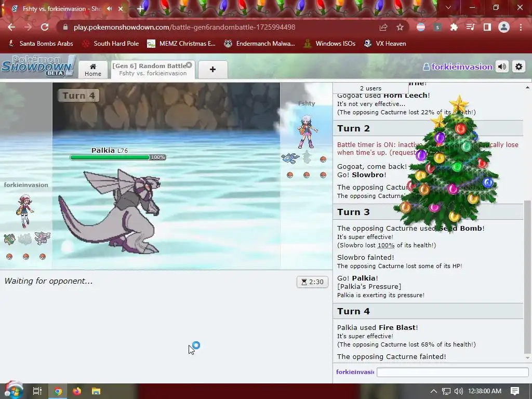Screen dimensions: 532x399
Task: Switch to the Home tab
Action: pos(93,70)
